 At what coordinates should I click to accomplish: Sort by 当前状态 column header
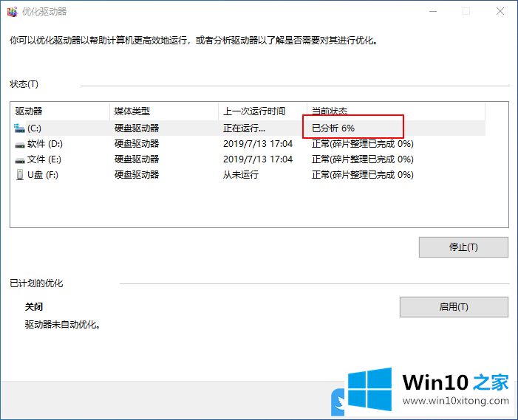click(x=396, y=111)
